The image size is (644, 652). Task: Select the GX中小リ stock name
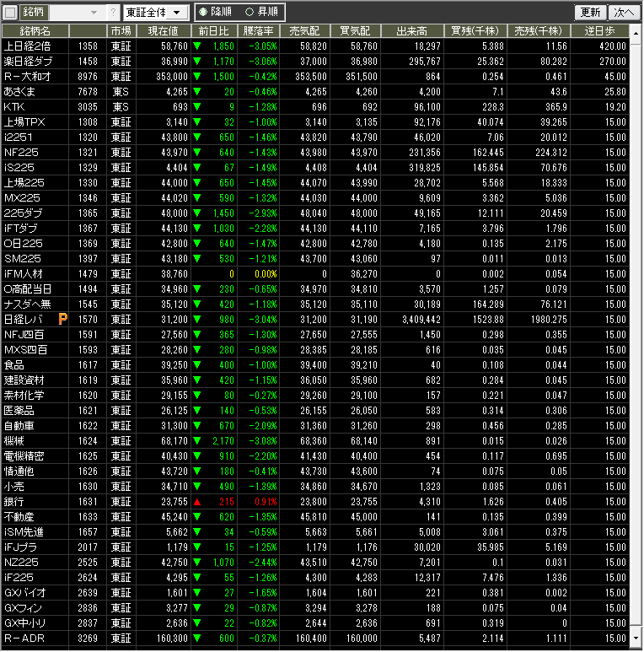click(25, 622)
